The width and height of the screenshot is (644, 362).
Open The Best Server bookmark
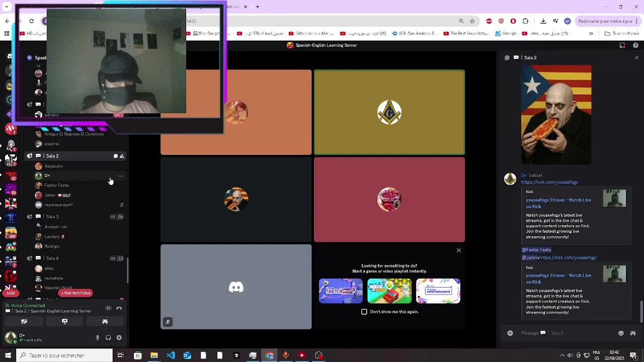pos(465,34)
